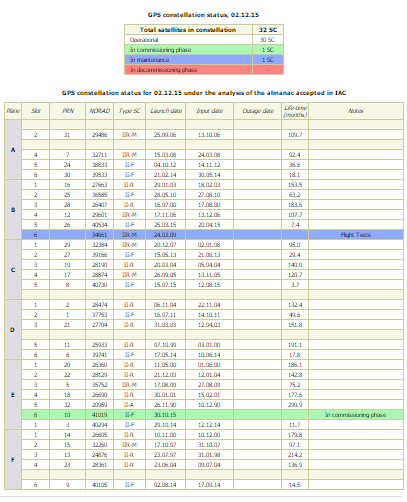Select the plane 'D' label cell
Viewport: 407px width, 502px height.
(13, 330)
